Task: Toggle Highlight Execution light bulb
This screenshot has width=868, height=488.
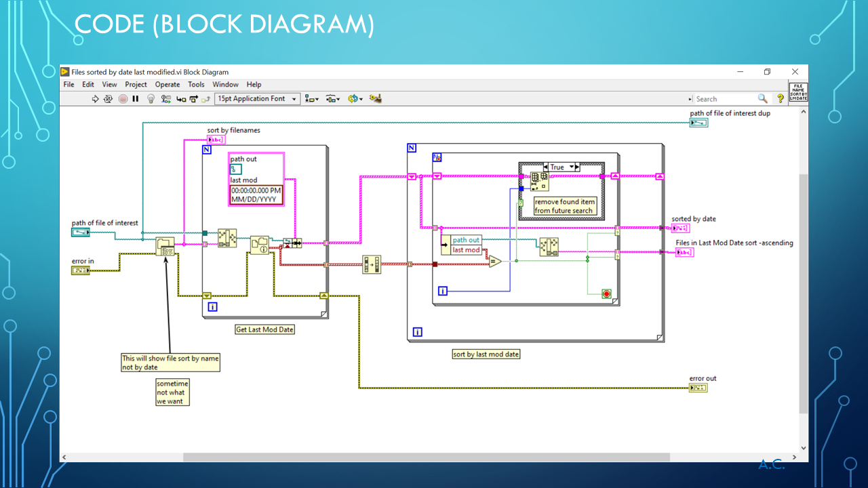Action: click(x=151, y=99)
